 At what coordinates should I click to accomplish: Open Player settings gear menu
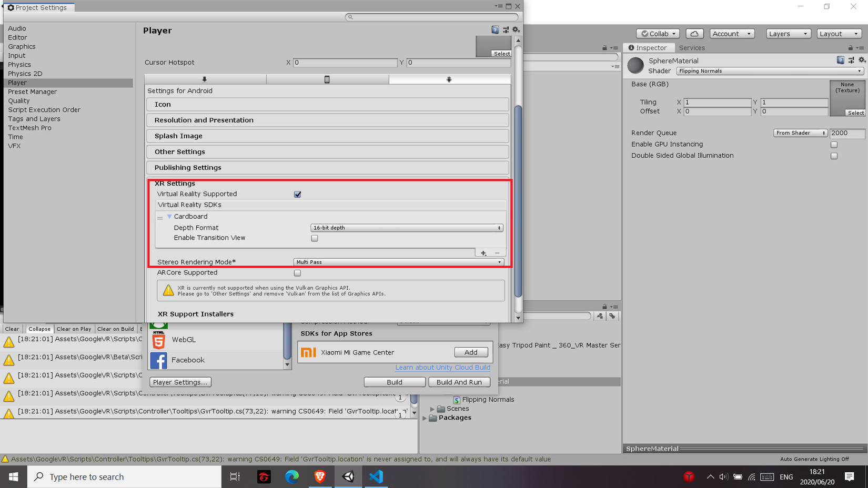coord(516,30)
